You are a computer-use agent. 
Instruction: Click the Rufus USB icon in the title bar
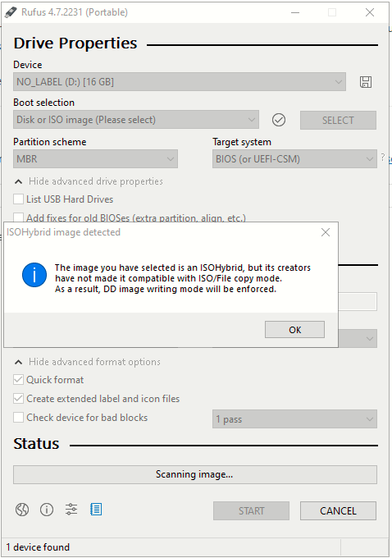[x=11, y=12]
